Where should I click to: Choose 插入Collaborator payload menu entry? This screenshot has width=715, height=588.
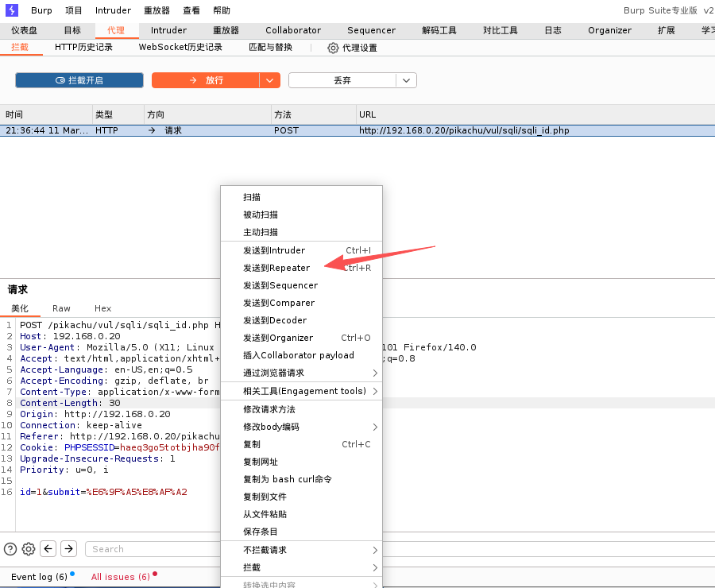(301, 355)
